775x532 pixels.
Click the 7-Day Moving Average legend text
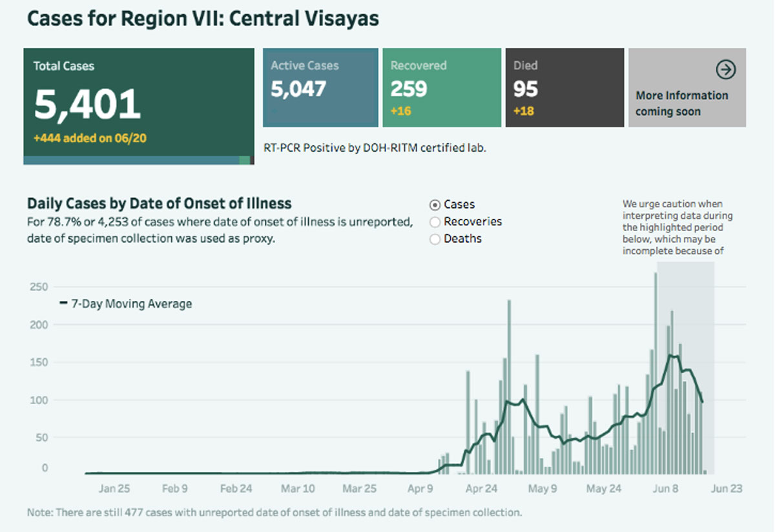point(131,303)
